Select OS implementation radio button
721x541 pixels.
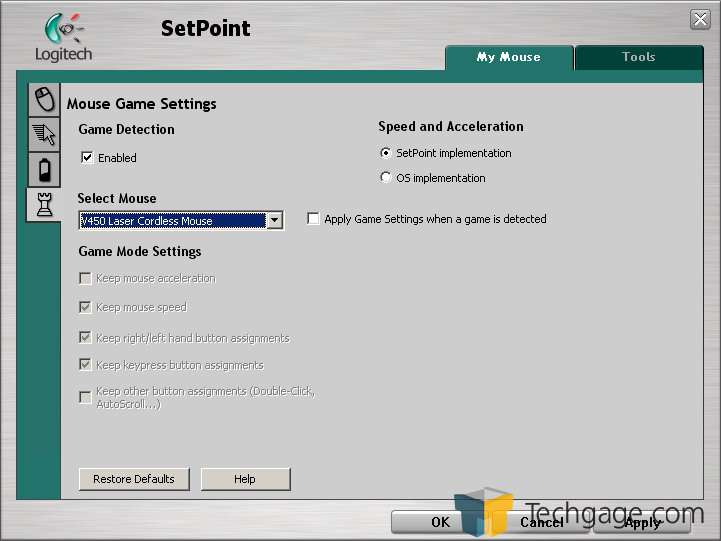386,177
